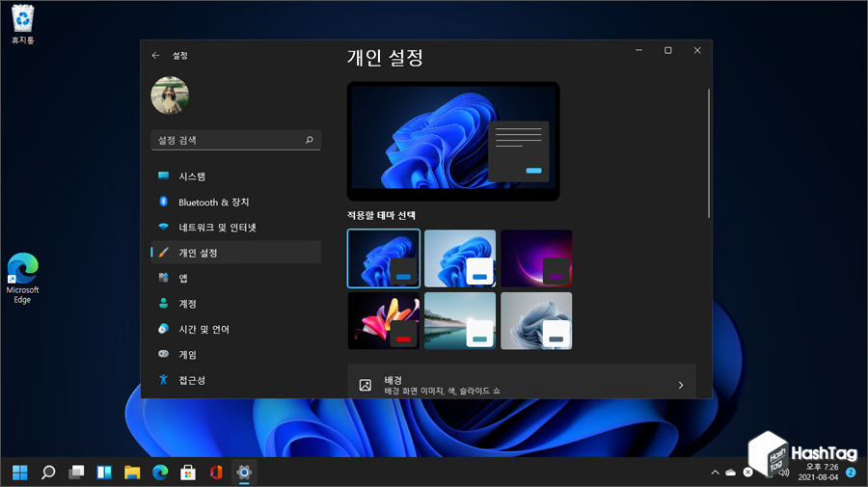Open the Windows Start menu
The width and height of the screenshot is (868, 487).
[20, 473]
